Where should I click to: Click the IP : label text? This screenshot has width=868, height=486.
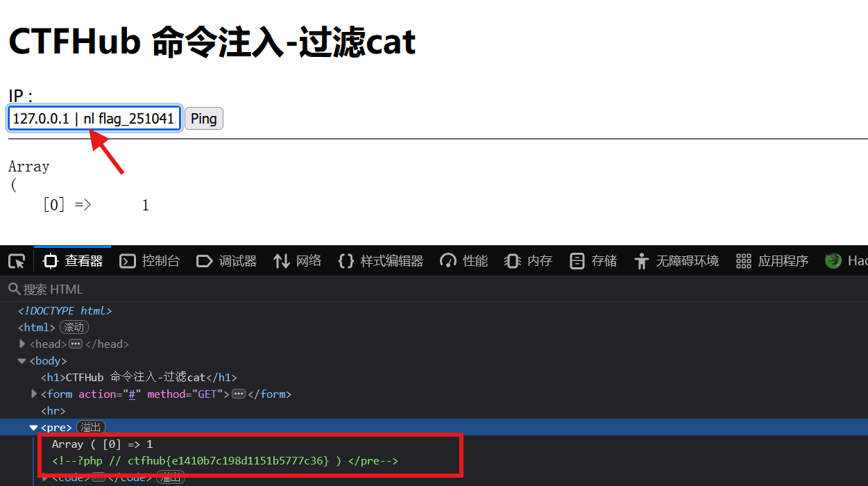[21, 96]
